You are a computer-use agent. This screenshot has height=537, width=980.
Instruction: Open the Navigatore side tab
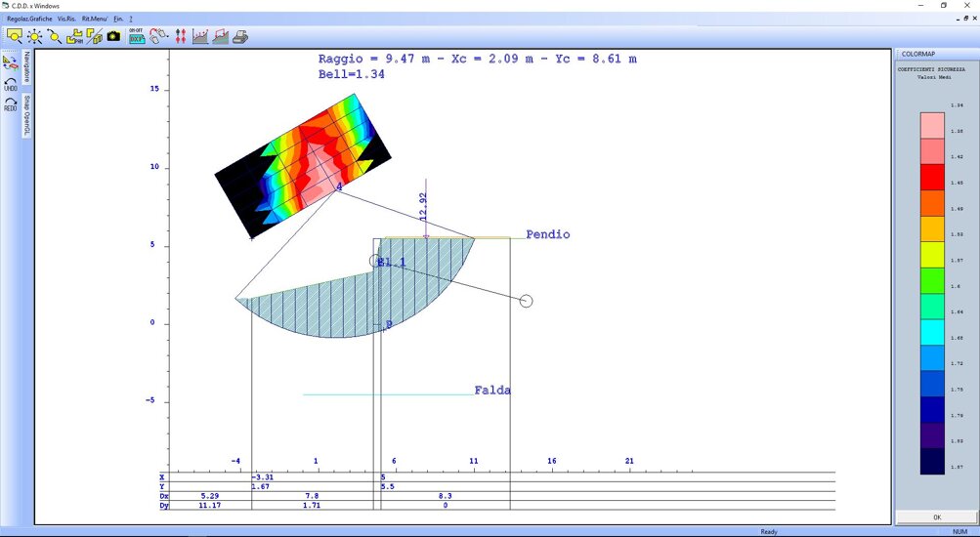coord(27,67)
